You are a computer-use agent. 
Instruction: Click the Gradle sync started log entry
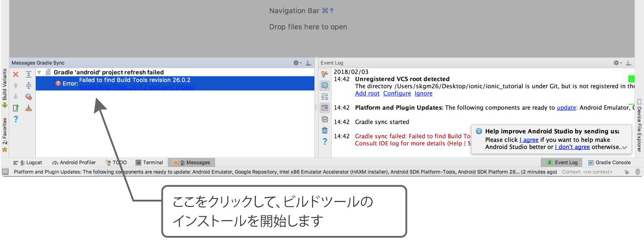pyautogui.click(x=382, y=122)
